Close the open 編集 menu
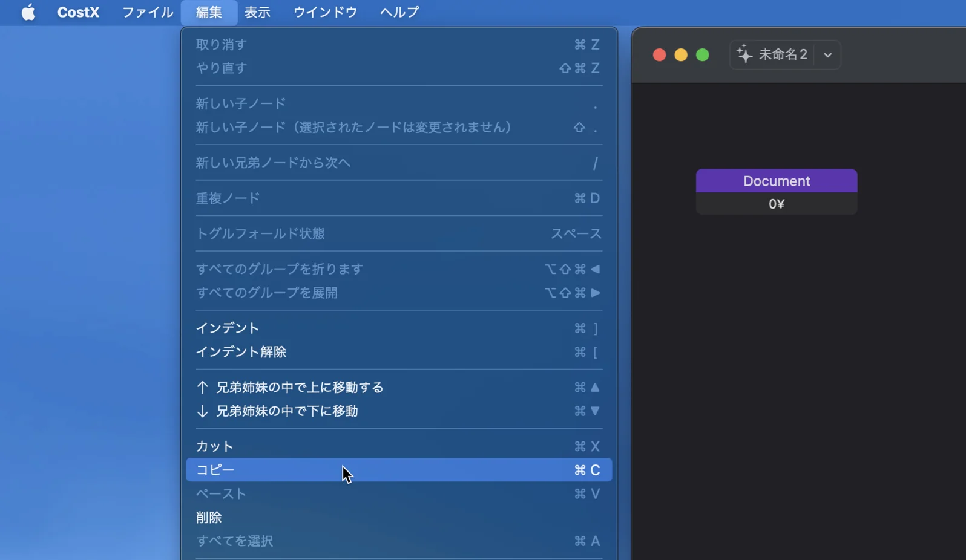Image resolution: width=966 pixels, height=560 pixels. pos(209,12)
